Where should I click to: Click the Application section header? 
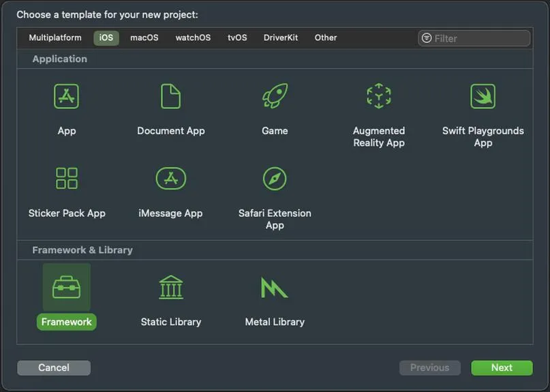59,59
